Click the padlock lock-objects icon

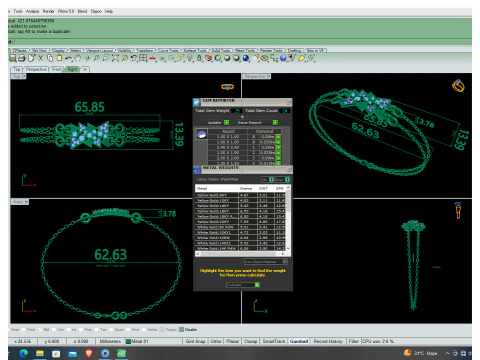[x=199, y=58]
